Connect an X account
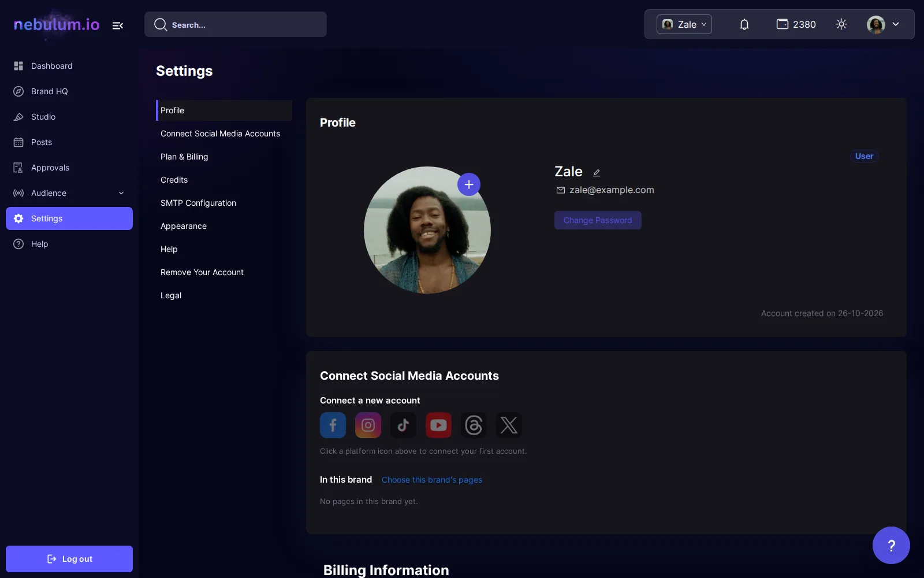This screenshot has height=578, width=924. click(509, 425)
